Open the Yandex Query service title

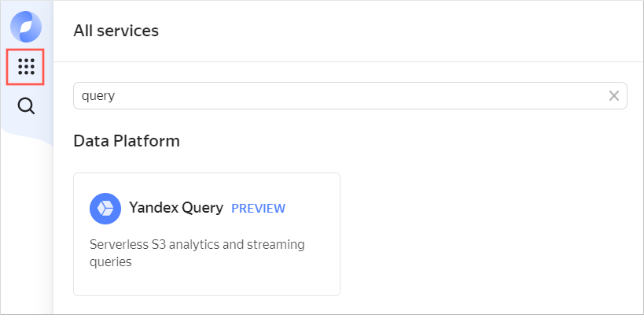click(176, 208)
